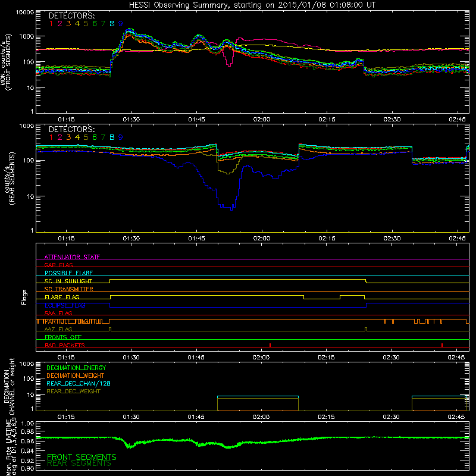Click the 10000 tick on front segments y-axis

(x=25, y=12)
